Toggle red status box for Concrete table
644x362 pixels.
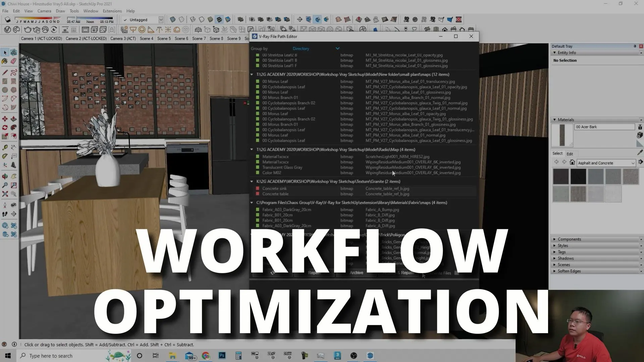tap(258, 194)
